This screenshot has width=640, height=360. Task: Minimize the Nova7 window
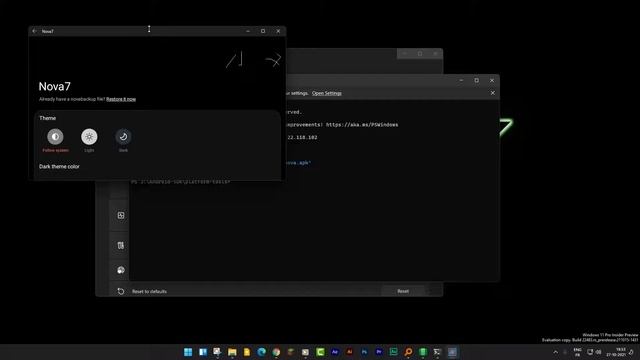click(x=248, y=31)
